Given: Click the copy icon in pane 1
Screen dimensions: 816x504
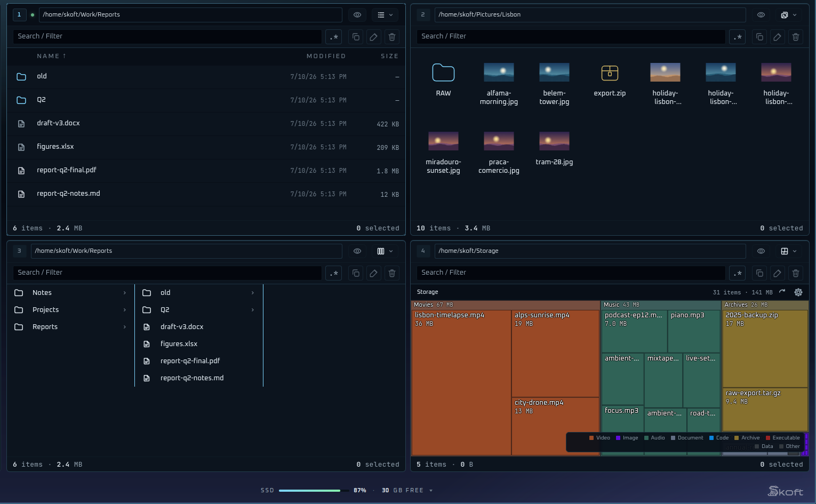Looking at the screenshot, I should click(x=356, y=37).
